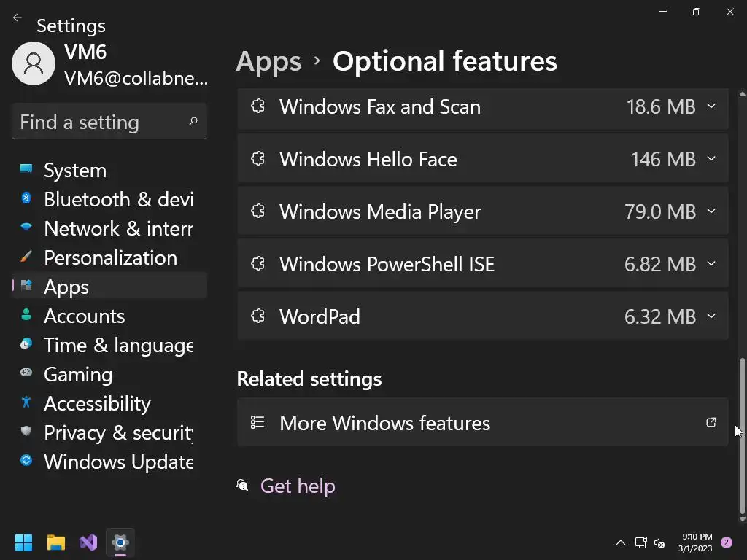
Task: Expand the Windows Hello Face feature
Action: point(711,159)
